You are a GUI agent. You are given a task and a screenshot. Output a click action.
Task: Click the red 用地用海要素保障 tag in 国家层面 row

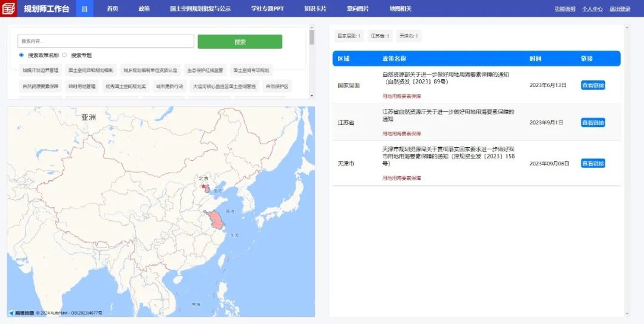(402, 96)
